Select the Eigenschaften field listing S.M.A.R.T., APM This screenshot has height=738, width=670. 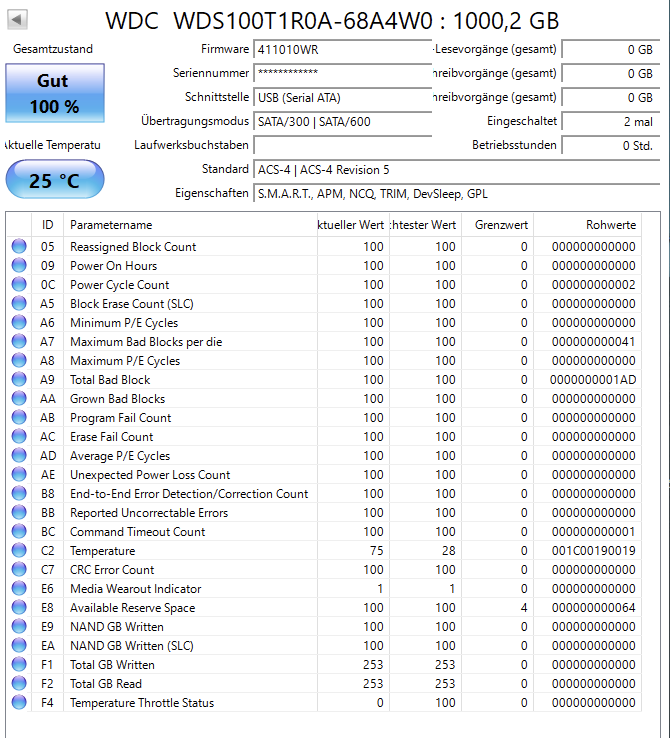coord(457,193)
